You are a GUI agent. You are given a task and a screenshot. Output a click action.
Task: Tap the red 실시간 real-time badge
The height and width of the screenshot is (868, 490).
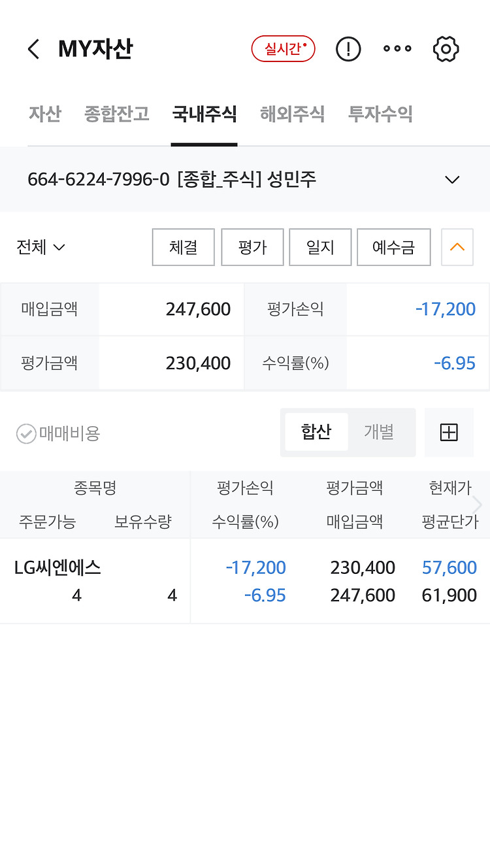coord(284,49)
